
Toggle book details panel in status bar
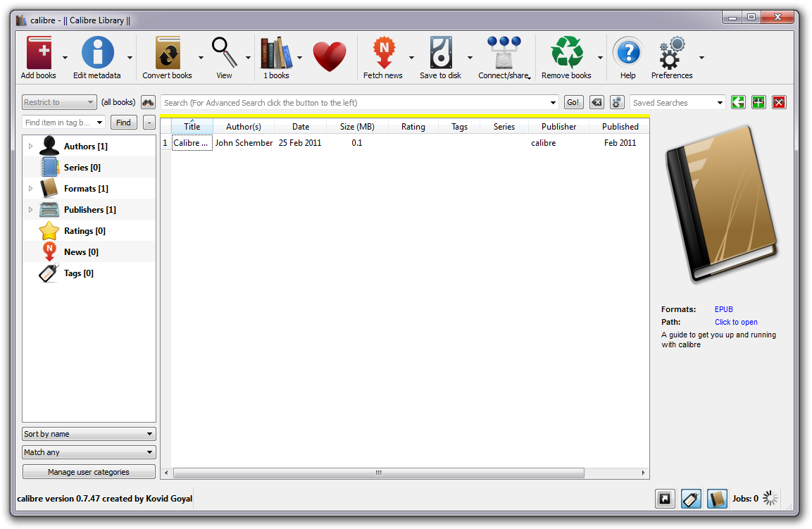click(717, 499)
